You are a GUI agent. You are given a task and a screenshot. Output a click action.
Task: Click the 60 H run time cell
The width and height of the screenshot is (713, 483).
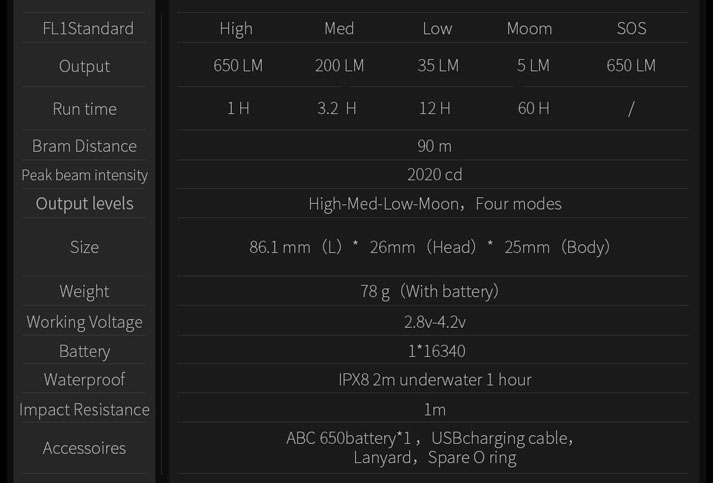coord(533,108)
